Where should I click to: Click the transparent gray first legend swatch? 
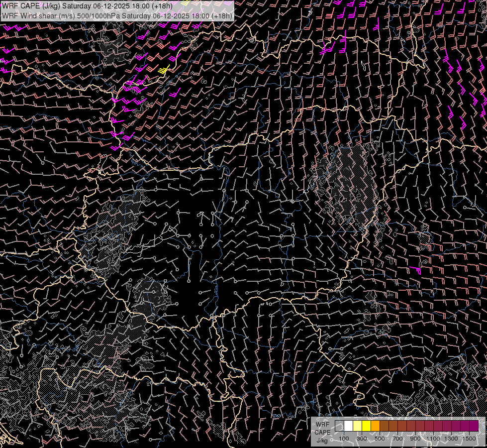click(x=339, y=426)
